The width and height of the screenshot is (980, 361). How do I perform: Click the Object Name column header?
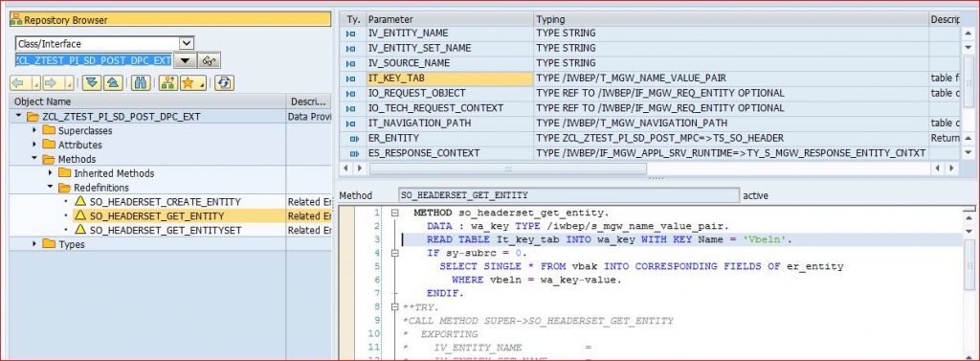[x=147, y=102]
